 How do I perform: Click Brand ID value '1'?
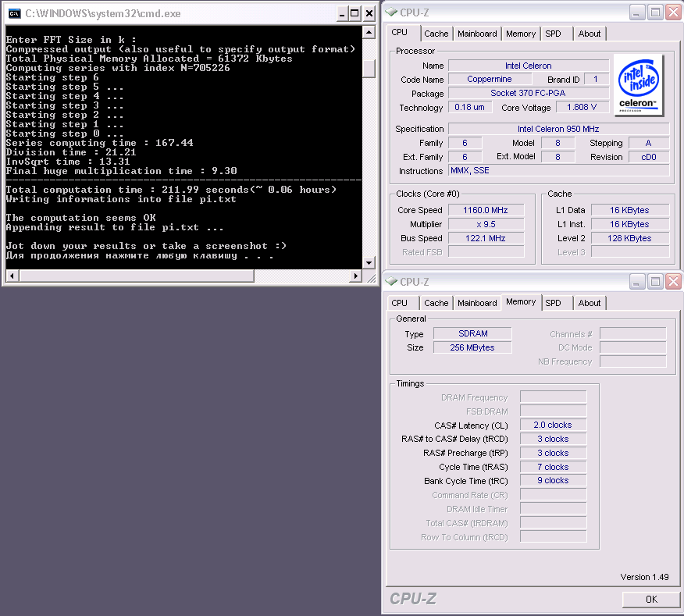point(596,79)
